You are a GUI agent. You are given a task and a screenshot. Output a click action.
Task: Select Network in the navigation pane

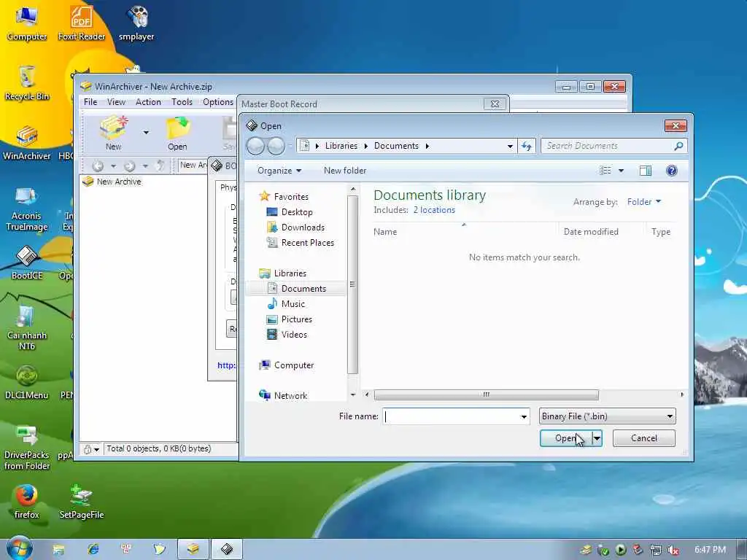(x=290, y=396)
